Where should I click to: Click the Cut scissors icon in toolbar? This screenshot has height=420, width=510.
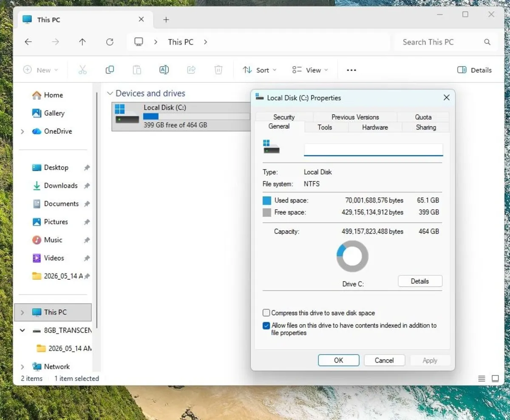tap(82, 70)
